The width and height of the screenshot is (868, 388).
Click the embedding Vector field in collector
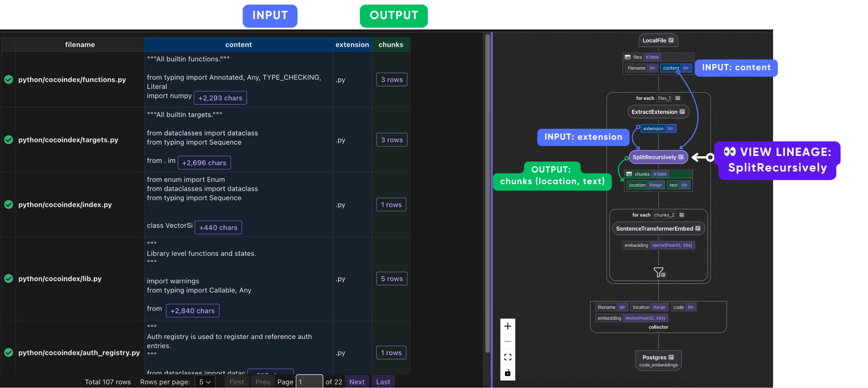coord(631,318)
